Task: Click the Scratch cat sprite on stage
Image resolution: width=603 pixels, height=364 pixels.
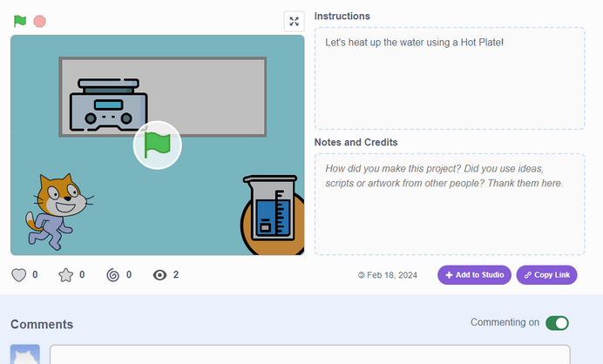Action: tap(59, 212)
